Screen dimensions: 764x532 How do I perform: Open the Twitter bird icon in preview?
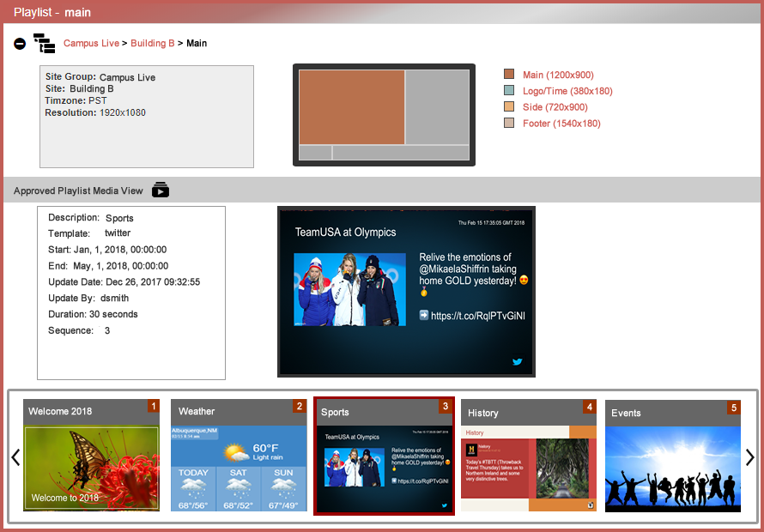pyautogui.click(x=518, y=361)
